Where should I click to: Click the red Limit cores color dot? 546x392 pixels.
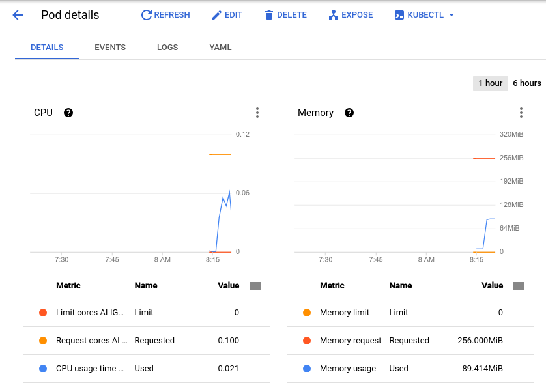[x=43, y=313]
